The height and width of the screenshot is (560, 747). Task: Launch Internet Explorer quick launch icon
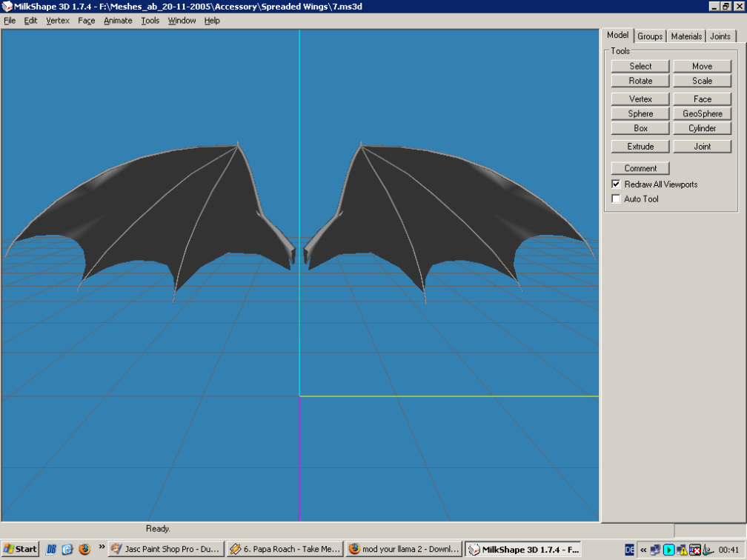67,549
